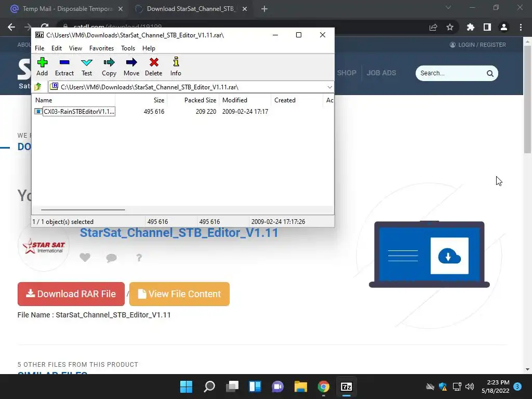Switch to the Download StarSat browser tab

click(191, 9)
